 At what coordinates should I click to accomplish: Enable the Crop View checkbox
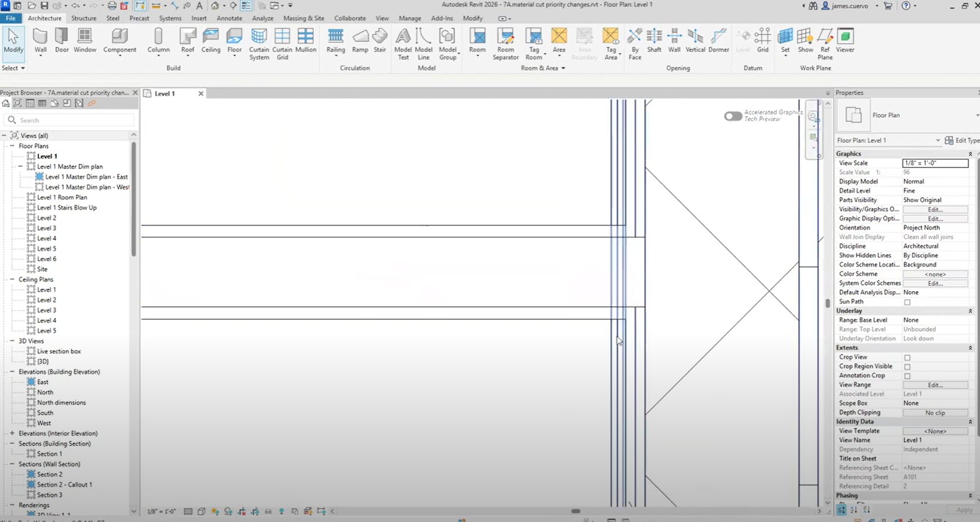(907, 358)
